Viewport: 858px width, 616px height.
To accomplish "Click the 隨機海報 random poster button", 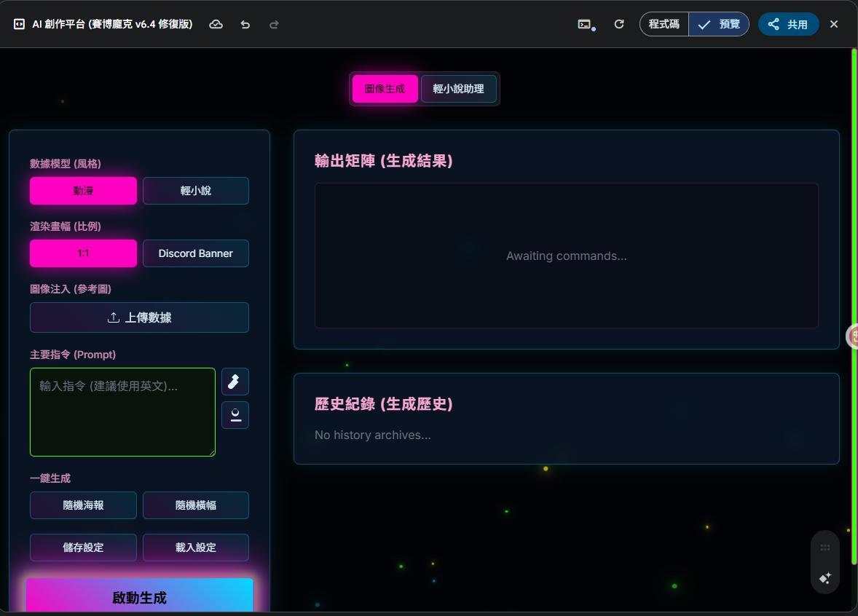I will pos(83,505).
